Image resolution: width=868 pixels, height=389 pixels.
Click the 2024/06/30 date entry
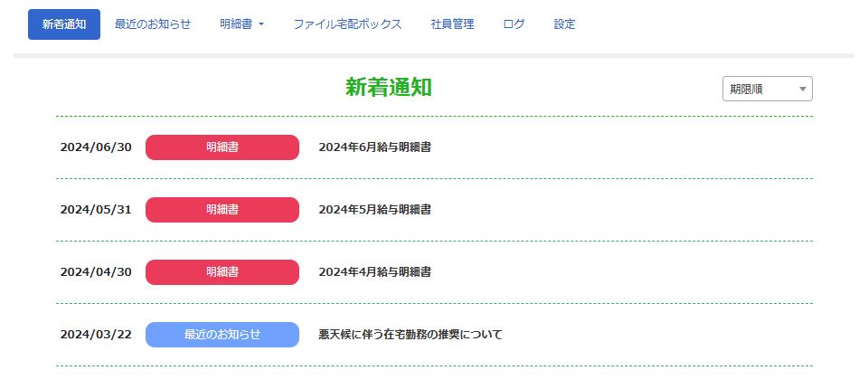[x=96, y=147]
